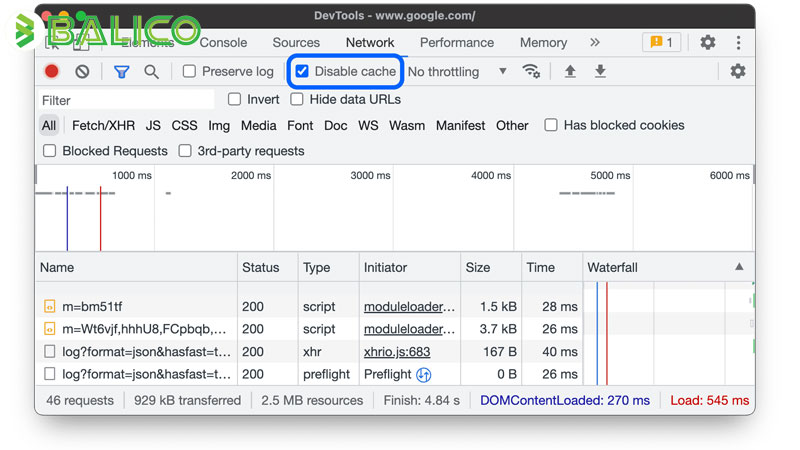
Task: Click Load: 545 ms status text
Action: click(x=710, y=401)
